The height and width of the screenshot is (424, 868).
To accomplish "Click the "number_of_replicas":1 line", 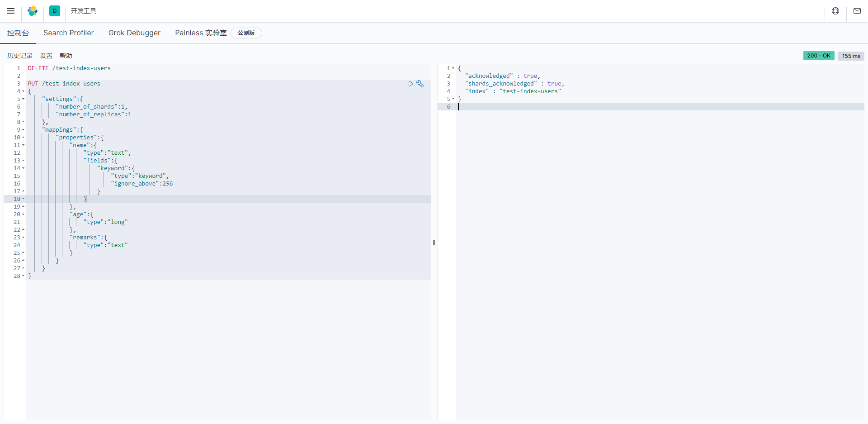I will (94, 114).
